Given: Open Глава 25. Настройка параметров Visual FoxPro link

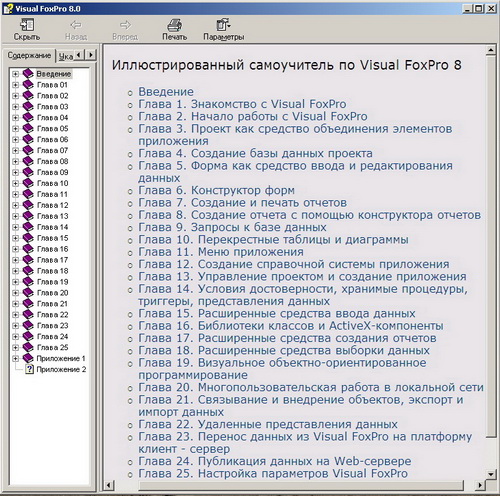Looking at the screenshot, I should (273, 473).
